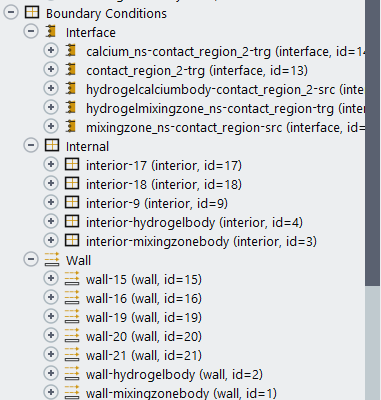Select calcium_ns-contact_region_2-trg boundary
The image size is (381, 400).
click(x=225, y=52)
